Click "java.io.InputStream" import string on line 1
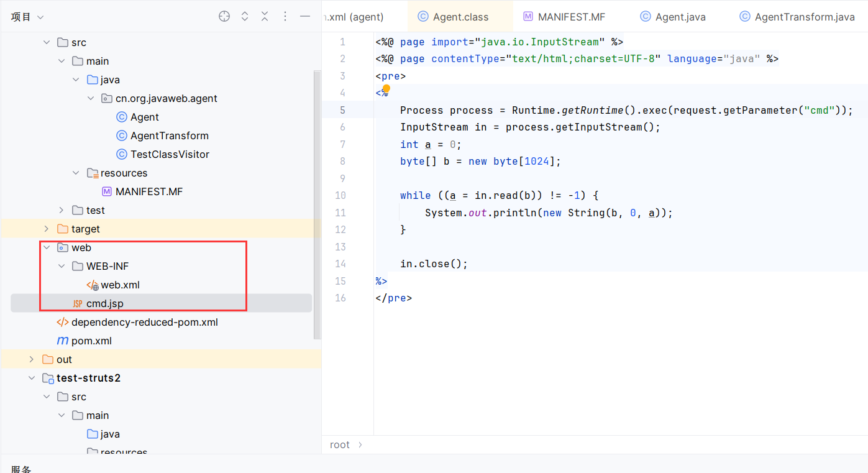 (x=540, y=42)
